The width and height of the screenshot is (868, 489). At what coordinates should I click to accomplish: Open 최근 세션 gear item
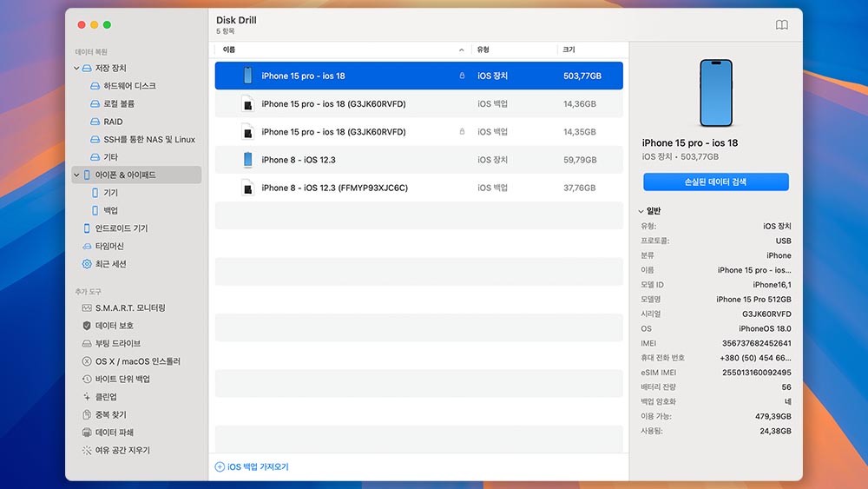(x=109, y=264)
